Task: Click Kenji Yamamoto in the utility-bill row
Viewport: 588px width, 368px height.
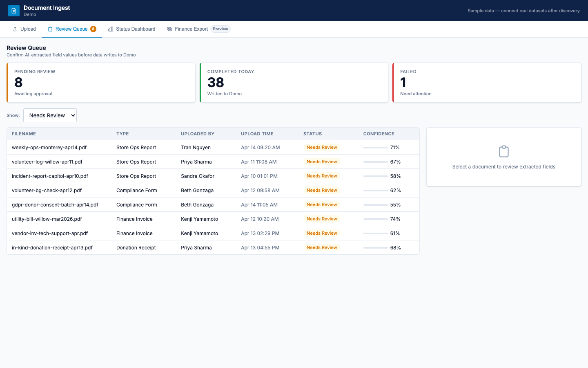Action: [x=200, y=219]
